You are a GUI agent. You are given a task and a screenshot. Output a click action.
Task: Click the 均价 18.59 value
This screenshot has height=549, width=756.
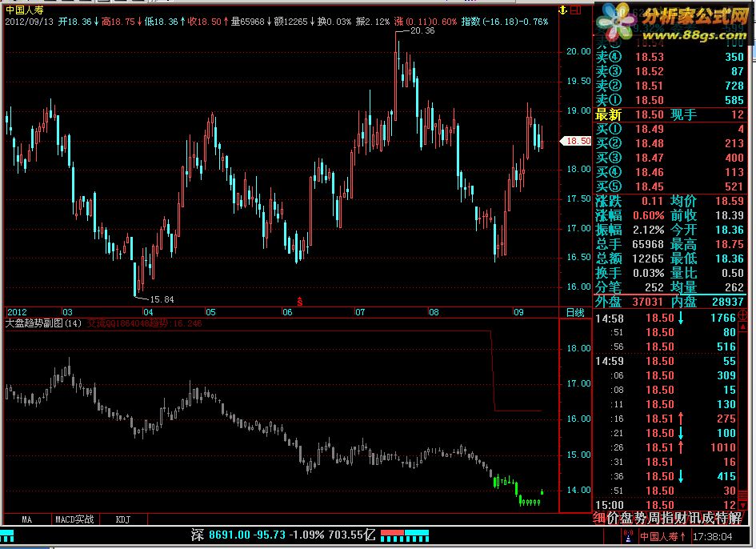730,201
